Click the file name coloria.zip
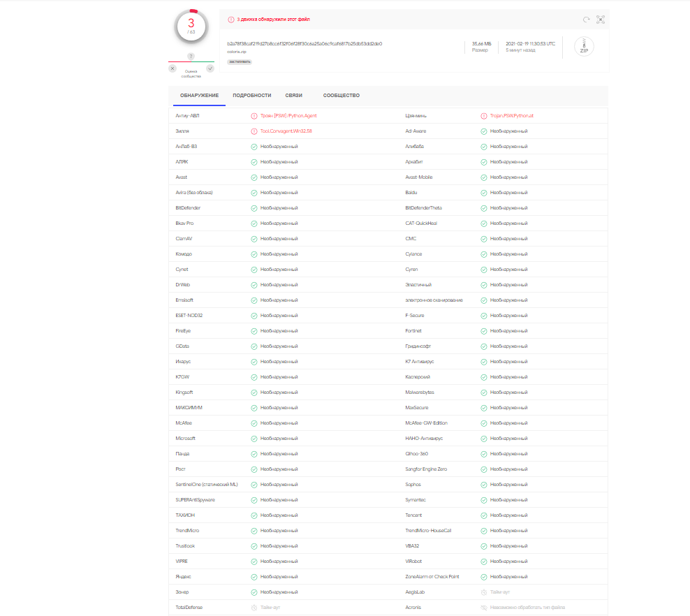690x616 pixels. pos(237,52)
